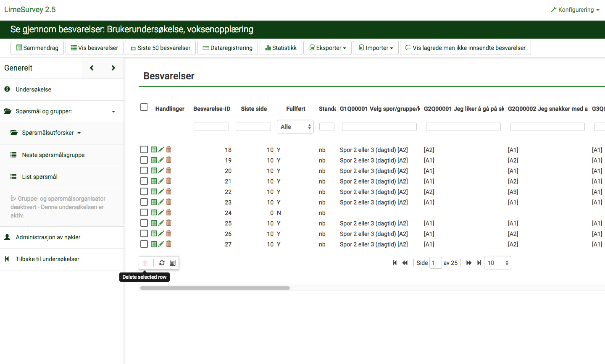
Task: Collapse the sidebar with the left arrow
Action: [92, 68]
